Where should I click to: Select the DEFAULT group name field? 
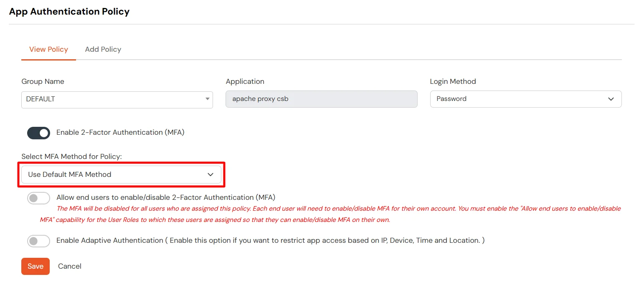[117, 99]
